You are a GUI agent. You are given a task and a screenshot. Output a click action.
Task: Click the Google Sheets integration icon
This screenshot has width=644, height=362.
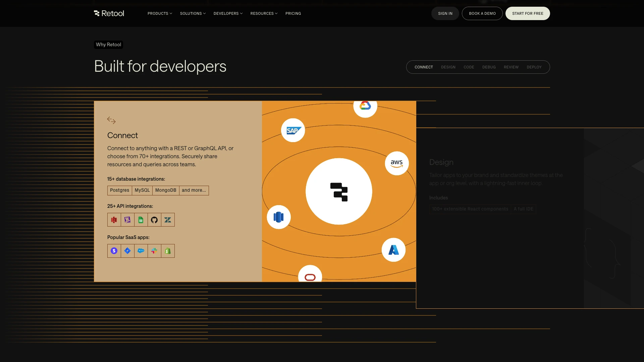coord(141,220)
